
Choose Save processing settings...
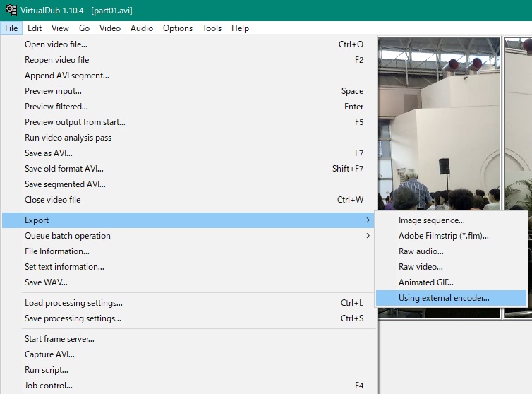pos(189,318)
